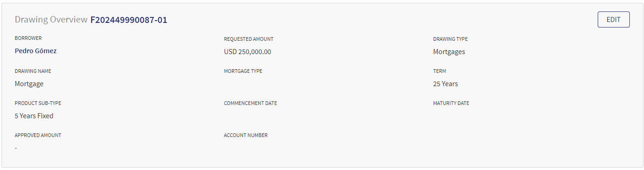Select the 5 Years Fixed sub-type value
Screen dimensions: 644x170
click(x=34, y=116)
